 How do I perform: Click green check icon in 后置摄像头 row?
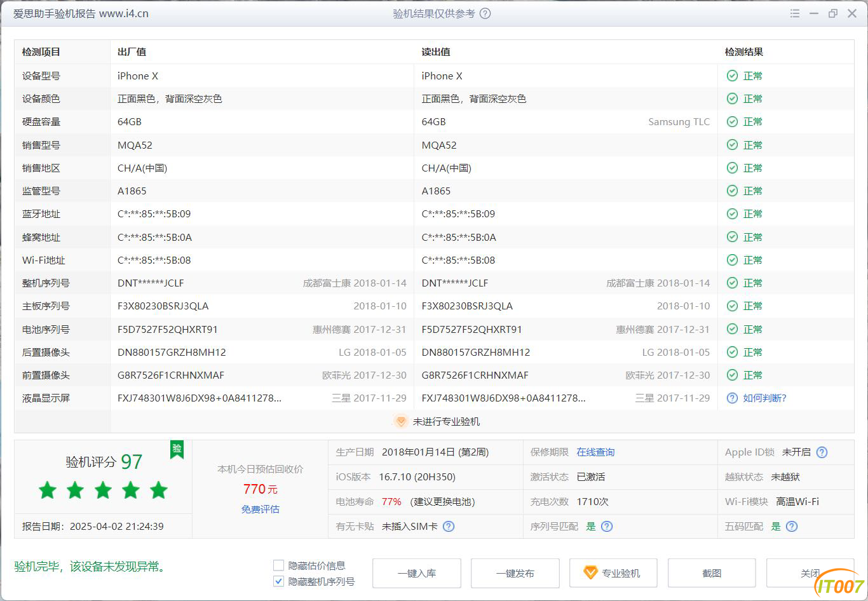(x=732, y=352)
